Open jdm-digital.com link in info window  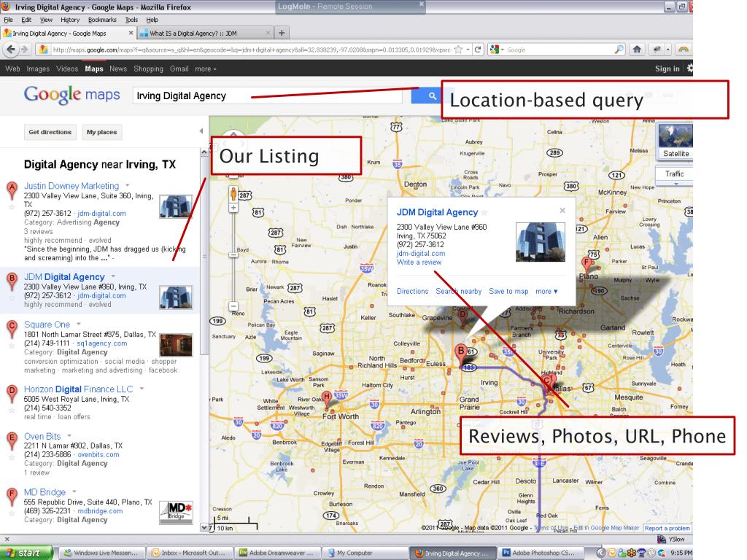[x=421, y=254]
